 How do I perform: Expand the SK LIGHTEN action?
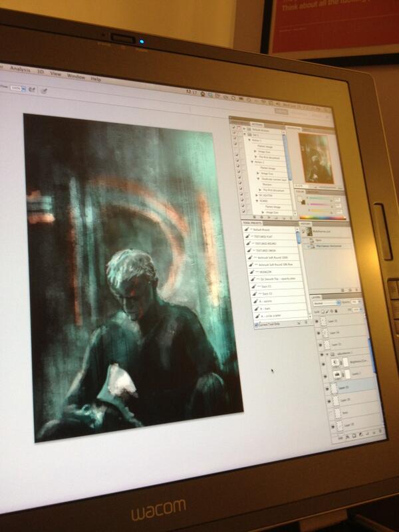click(x=257, y=196)
